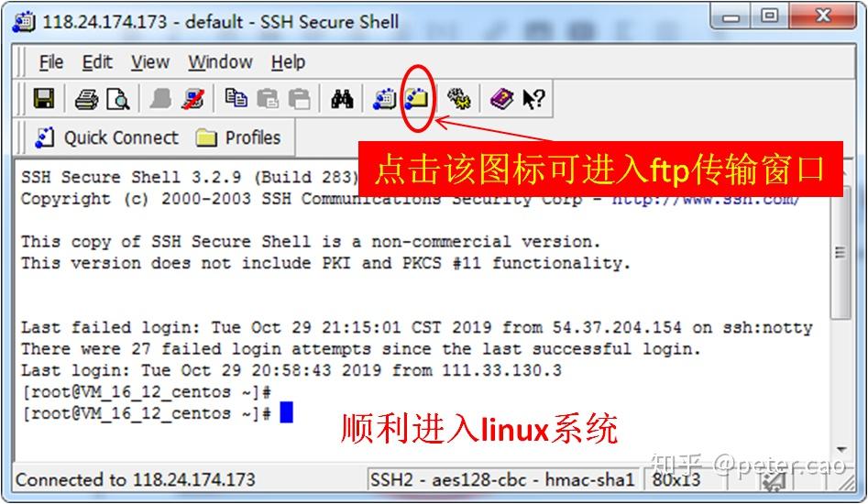This screenshot has height=504, width=868.
Task: Click the Help book icon
Action: 501,100
